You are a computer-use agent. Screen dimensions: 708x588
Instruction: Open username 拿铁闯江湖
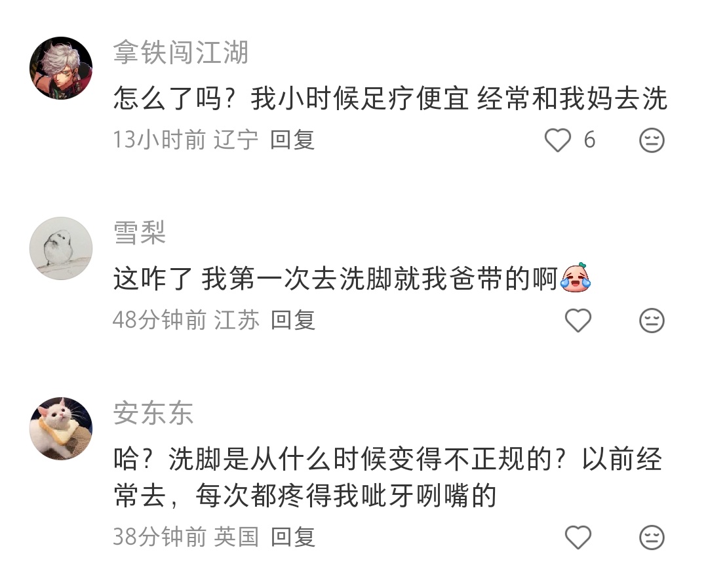181,52
